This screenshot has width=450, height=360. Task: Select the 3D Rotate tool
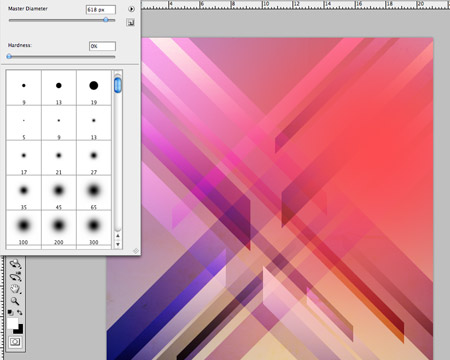[15, 264]
